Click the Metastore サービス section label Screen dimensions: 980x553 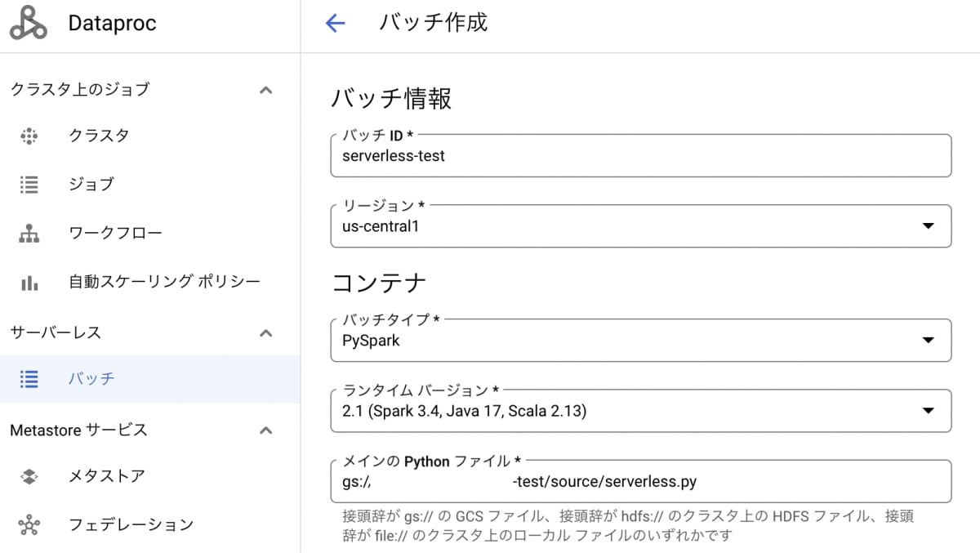78,430
